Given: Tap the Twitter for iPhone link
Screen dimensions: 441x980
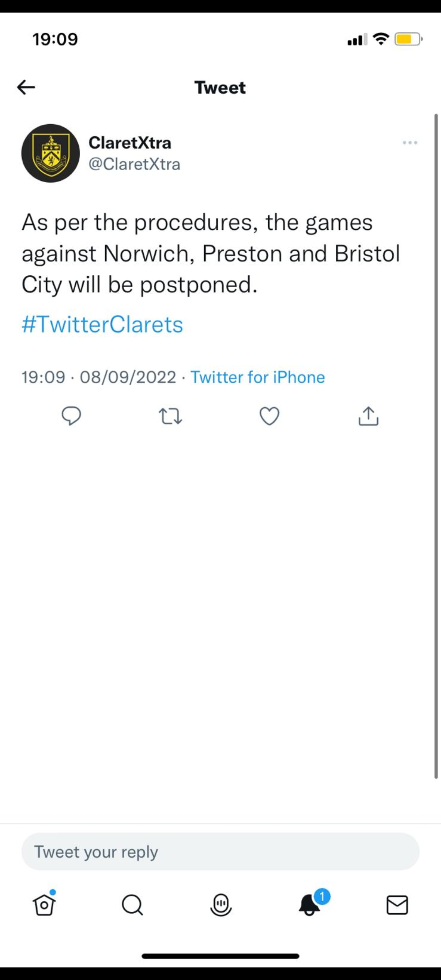Looking at the screenshot, I should point(258,377).
